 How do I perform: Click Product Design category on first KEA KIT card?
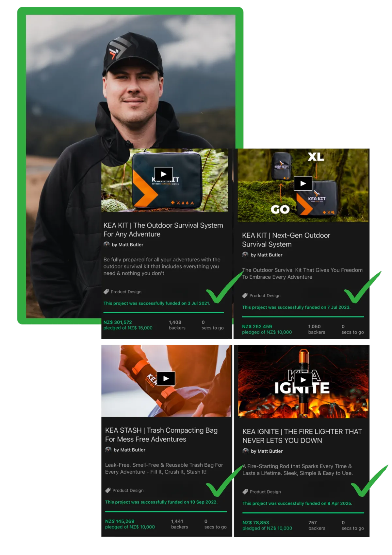(126, 292)
